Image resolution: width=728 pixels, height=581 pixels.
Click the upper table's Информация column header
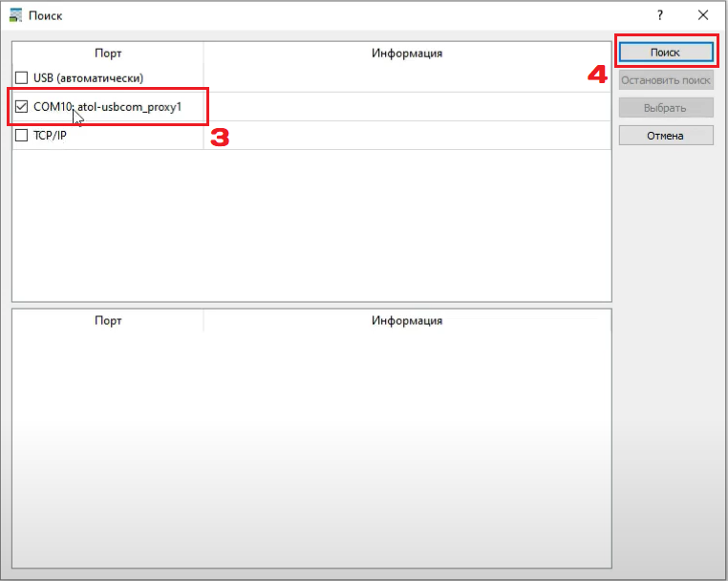click(407, 54)
